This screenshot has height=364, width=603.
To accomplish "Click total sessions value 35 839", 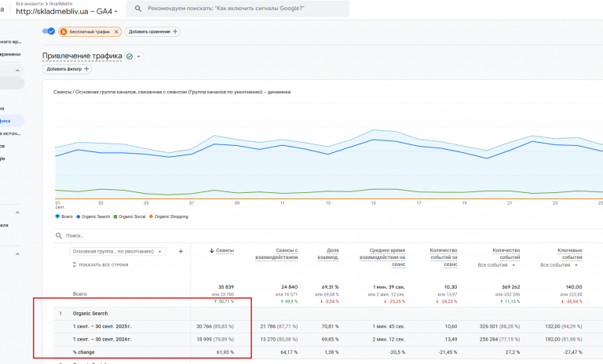I will (226, 287).
